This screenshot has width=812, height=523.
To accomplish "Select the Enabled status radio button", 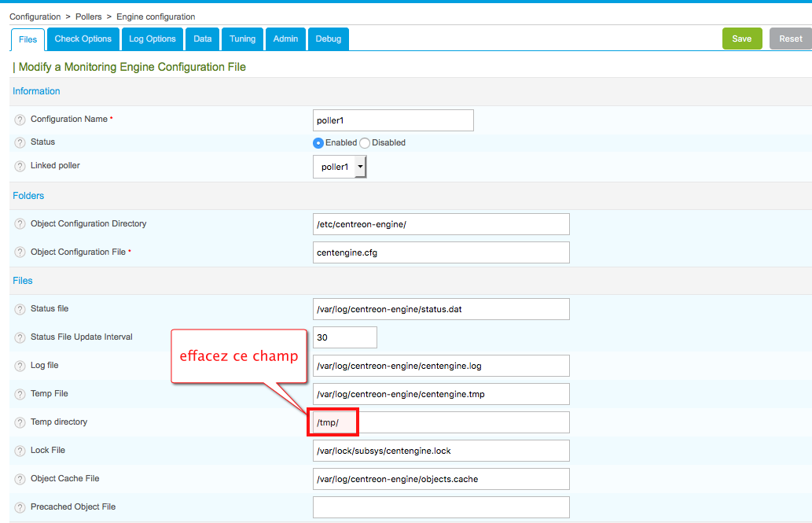I will point(318,143).
